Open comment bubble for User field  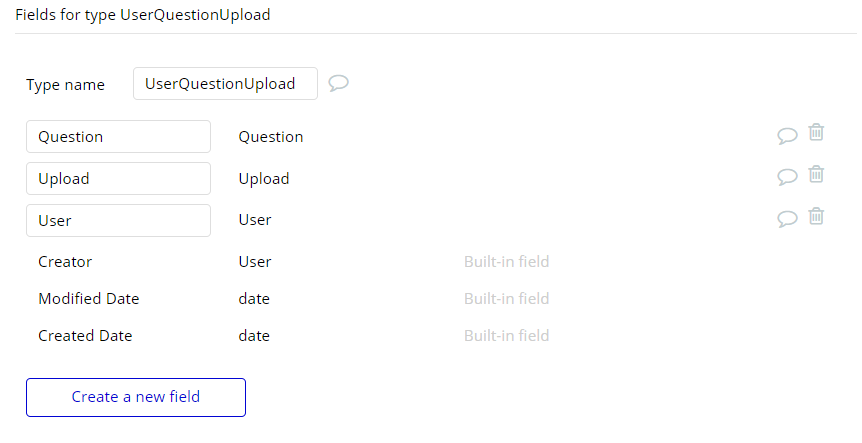coord(787,219)
